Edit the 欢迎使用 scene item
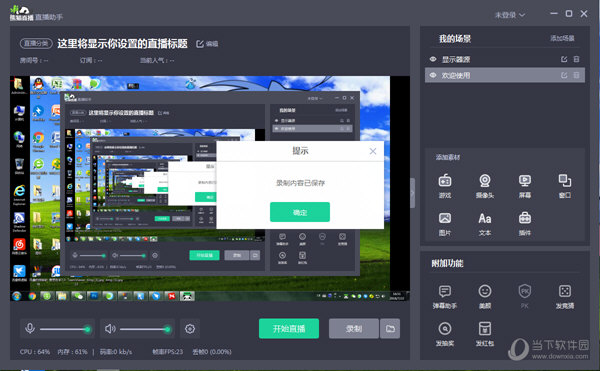Screen dimensions: 600x371 point(564,75)
